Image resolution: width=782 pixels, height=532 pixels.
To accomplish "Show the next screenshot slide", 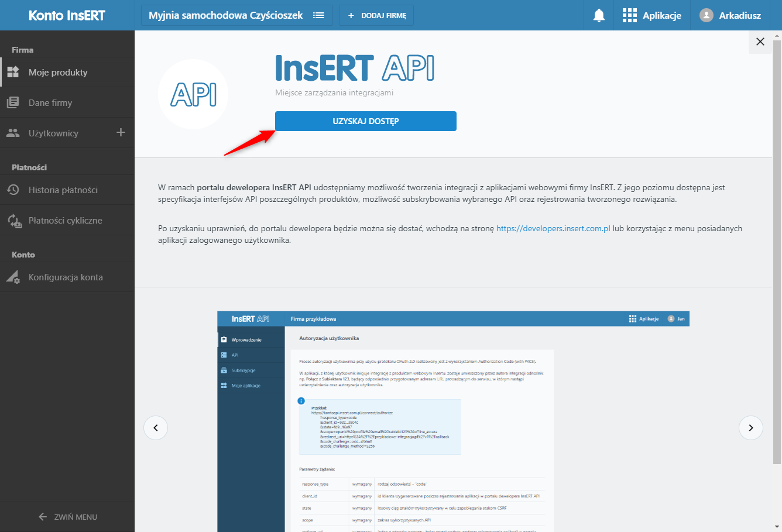I will pyautogui.click(x=751, y=428).
